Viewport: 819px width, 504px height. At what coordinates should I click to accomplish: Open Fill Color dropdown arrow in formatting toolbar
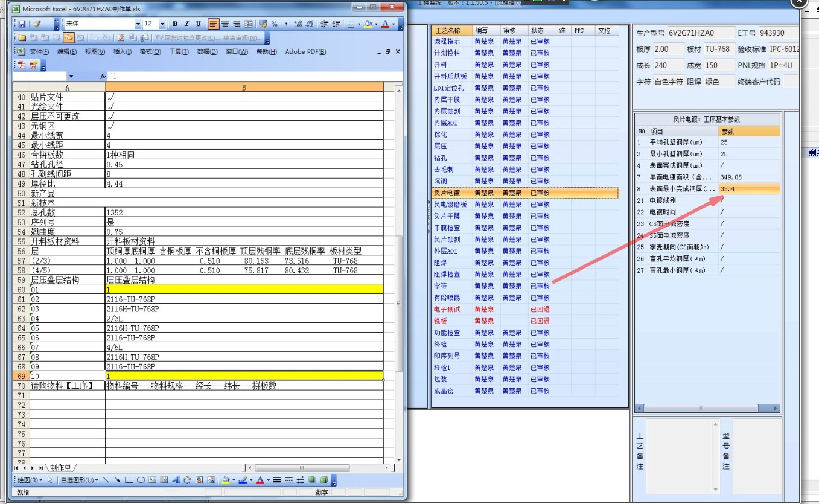click(375, 24)
